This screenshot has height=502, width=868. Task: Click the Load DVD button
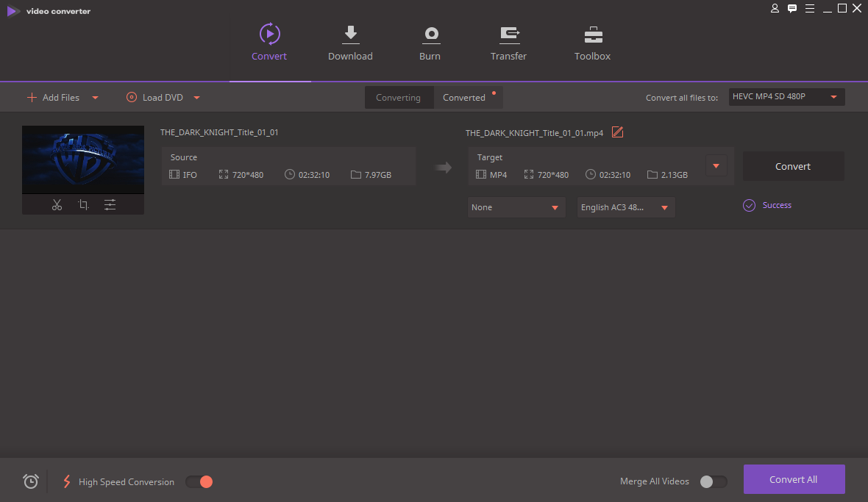(155, 97)
